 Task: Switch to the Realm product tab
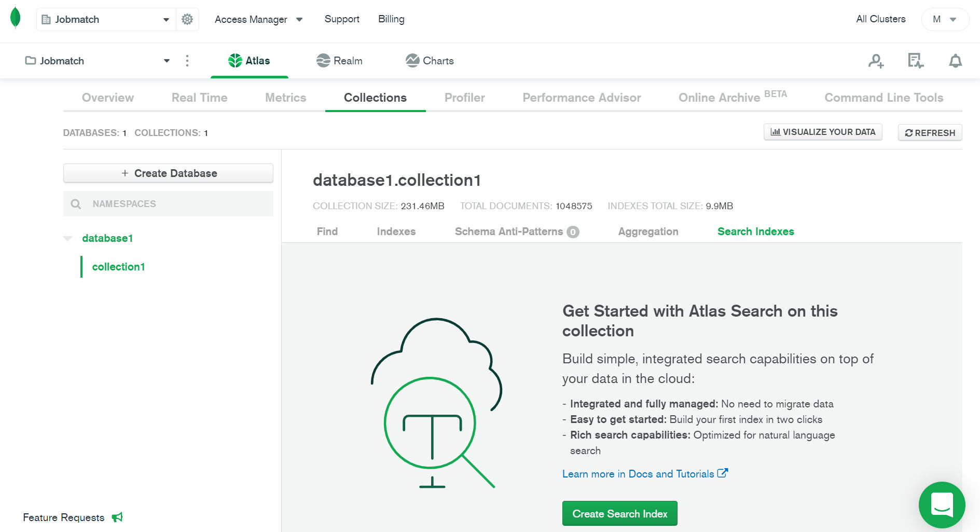coord(339,61)
